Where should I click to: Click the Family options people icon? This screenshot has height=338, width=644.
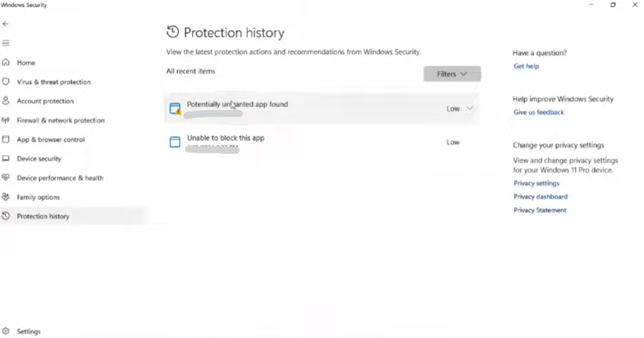[6, 197]
